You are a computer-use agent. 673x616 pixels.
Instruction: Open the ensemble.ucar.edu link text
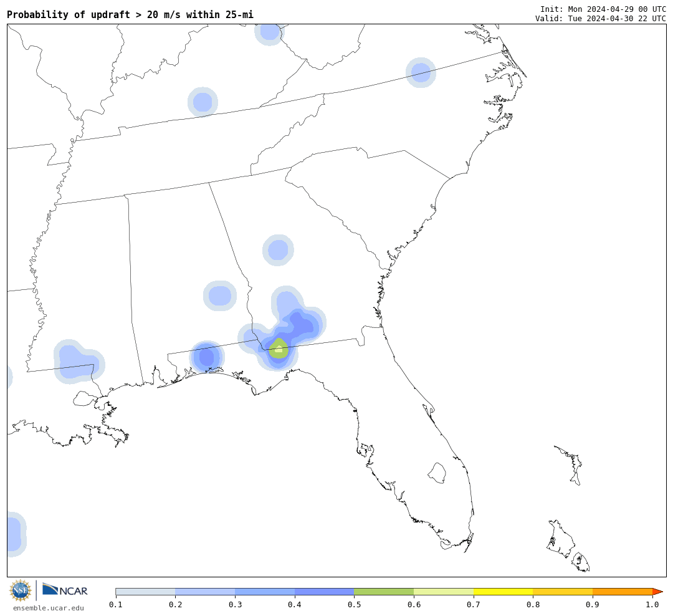click(49, 608)
